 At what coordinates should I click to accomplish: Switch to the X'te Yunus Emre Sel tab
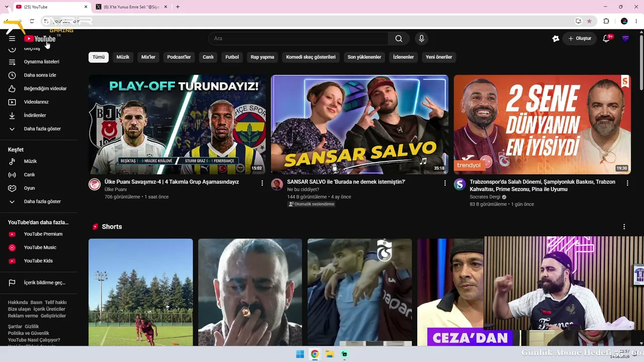[x=132, y=7]
